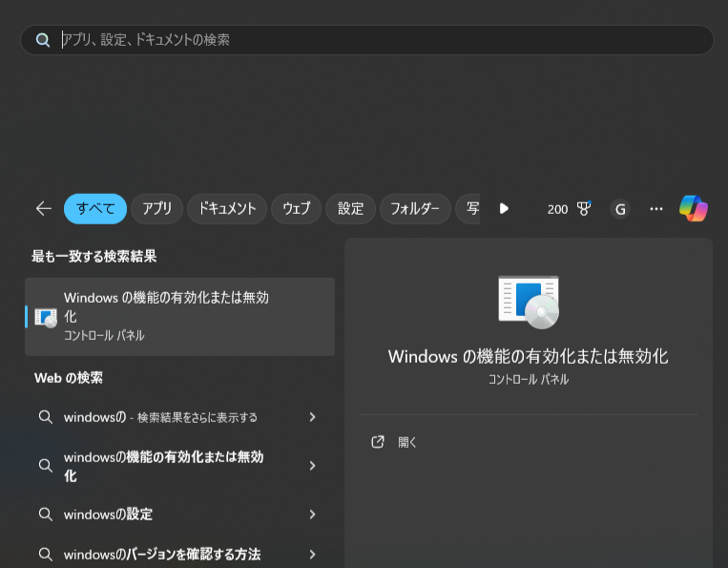The height and width of the screenshot is (568, 728).
Task: Expand the 'windowsの' web result chevron
Action: 312,417
